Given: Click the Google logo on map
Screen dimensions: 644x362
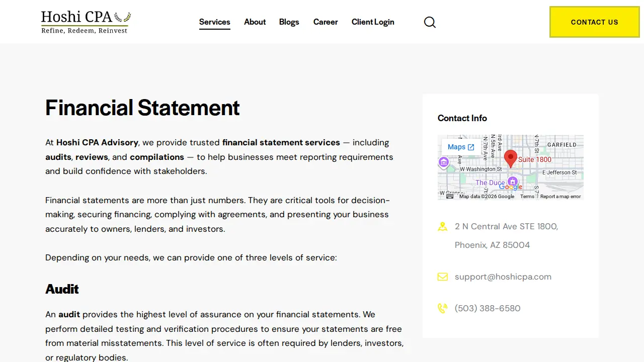Looking at the screenshot, I should 511,187.
